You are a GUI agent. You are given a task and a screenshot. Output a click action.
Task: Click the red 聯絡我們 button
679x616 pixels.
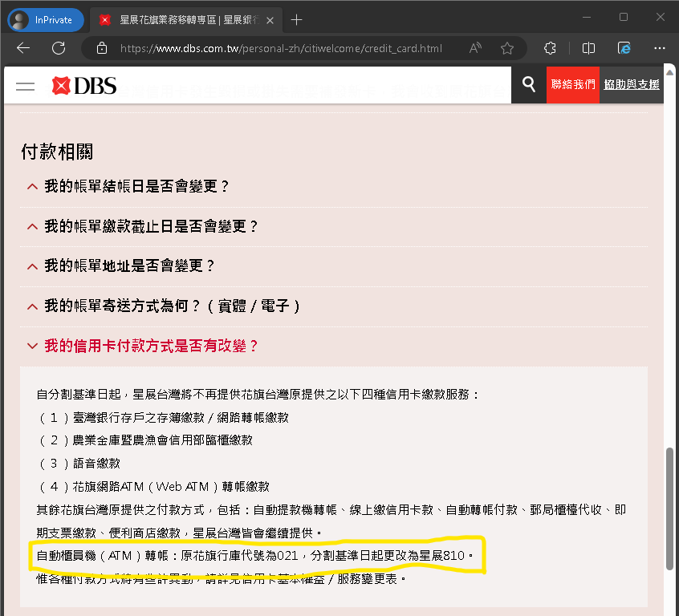(573, 84)
